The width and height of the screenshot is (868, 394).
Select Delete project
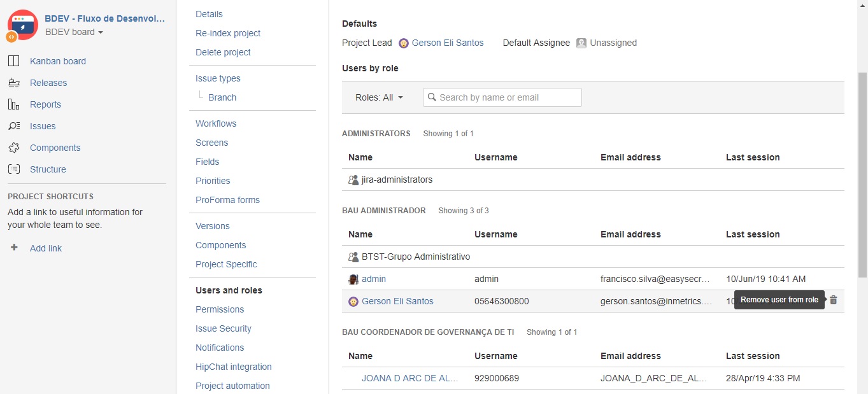tap(223, 52)
